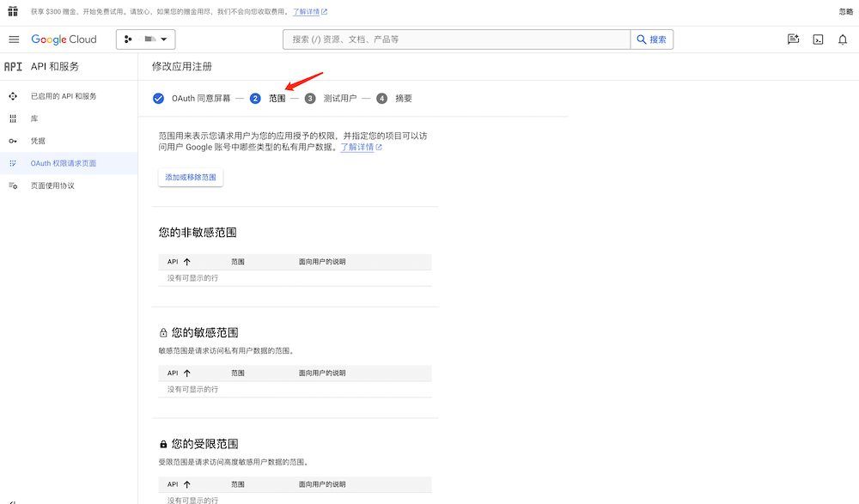Dismiss the banner with 忽略
Screen dimensions: 859x504
(x=845, y=11)
